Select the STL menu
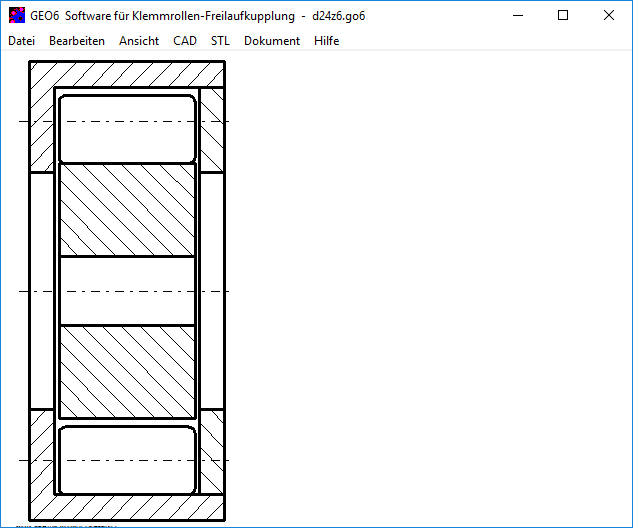The height and width of the screenshot is (528, 633). 220,41
